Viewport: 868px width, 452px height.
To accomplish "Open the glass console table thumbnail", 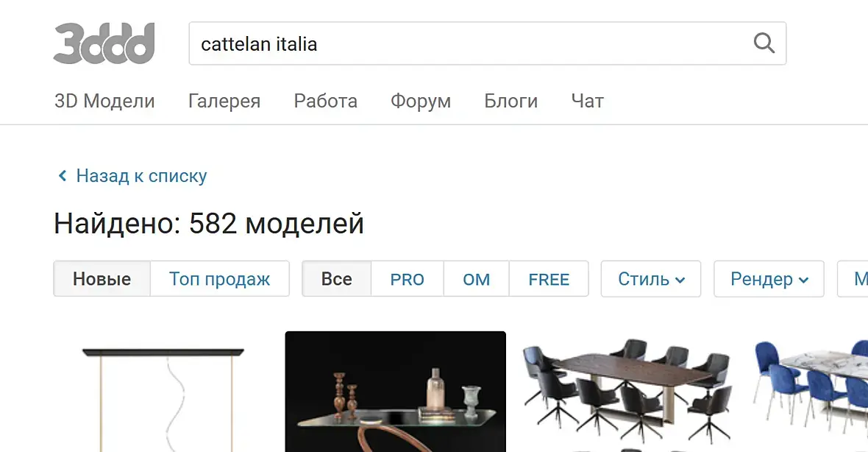I will click(x=395, y=392).
